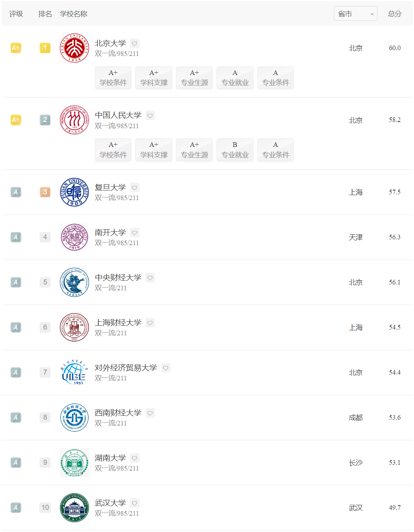Open the Fudan University emblem

point(74,192)
